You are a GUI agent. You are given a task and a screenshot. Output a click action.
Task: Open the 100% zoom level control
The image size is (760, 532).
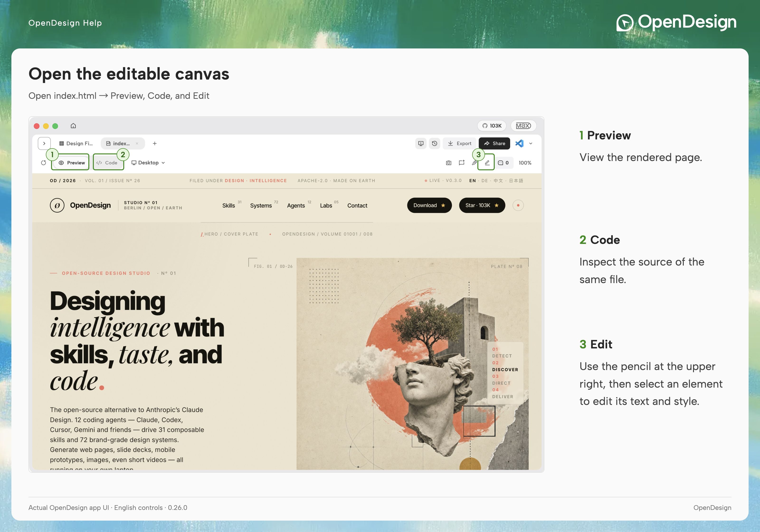[x=525, y=162]
